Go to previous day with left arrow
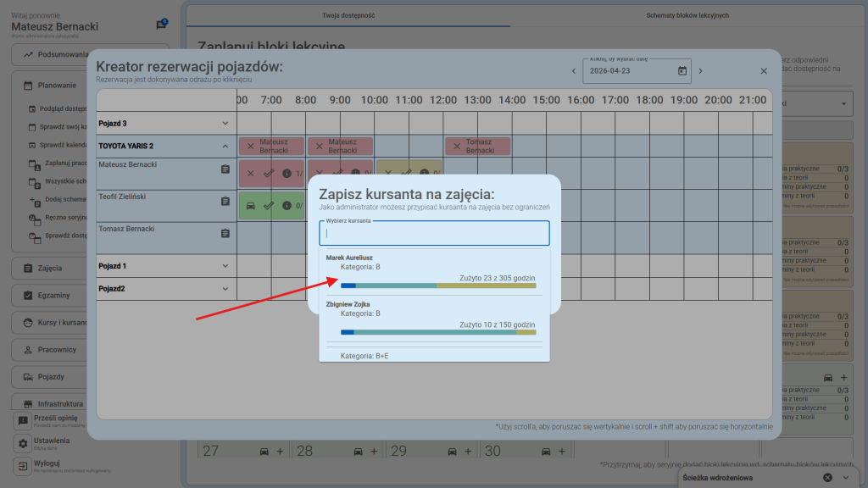Viewport: 868px width, 488px height. point(573,71)
